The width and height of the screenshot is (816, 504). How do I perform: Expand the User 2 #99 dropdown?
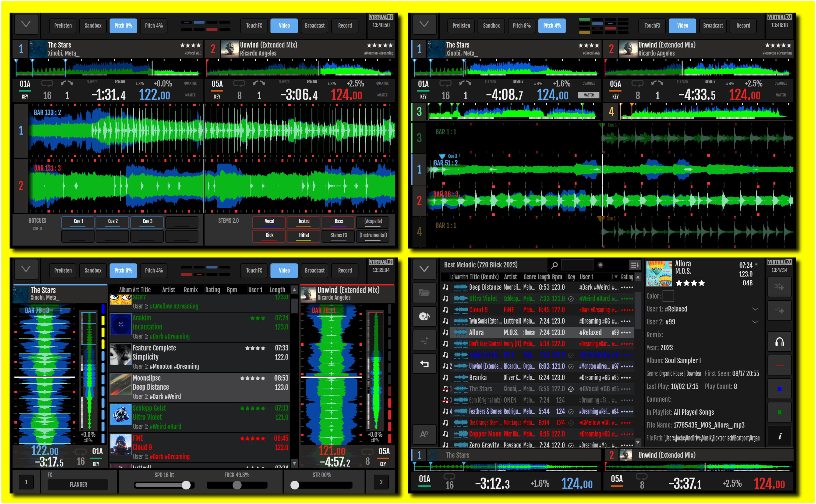click(x=755, y=322)
